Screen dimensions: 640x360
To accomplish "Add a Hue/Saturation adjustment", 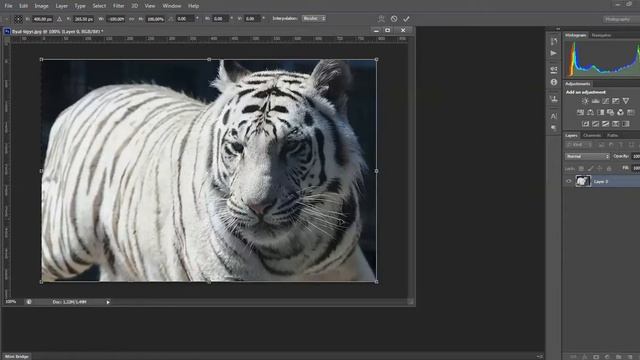I will (x=580, y=112).
